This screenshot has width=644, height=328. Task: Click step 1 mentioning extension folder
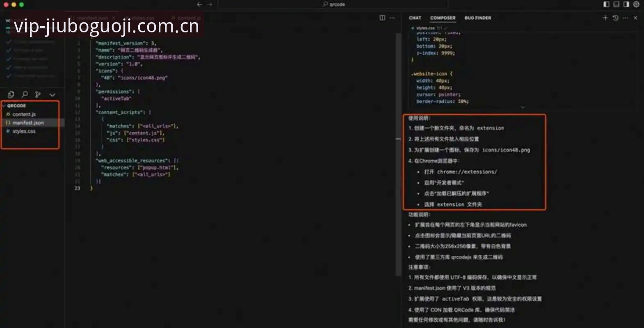[456, 128]
